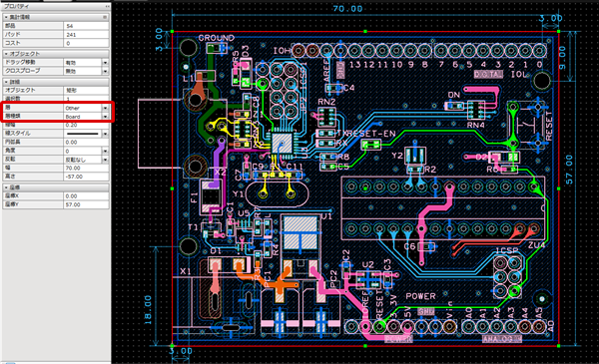The height and width of the screenshot is (364, 599).
Task: Open the クロスプローブ dropdown
Action: (105, 71)
